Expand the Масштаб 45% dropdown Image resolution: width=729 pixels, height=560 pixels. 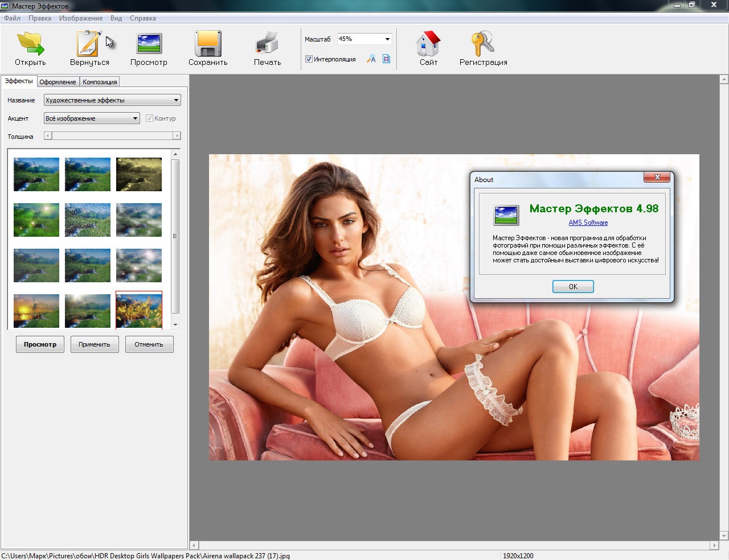[x=387, y=39]
